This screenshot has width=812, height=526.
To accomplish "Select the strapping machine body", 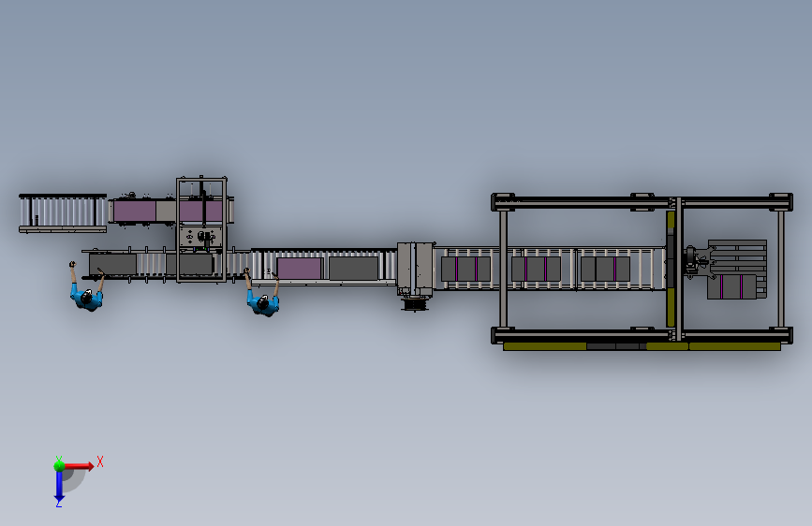I will (415, 269).
